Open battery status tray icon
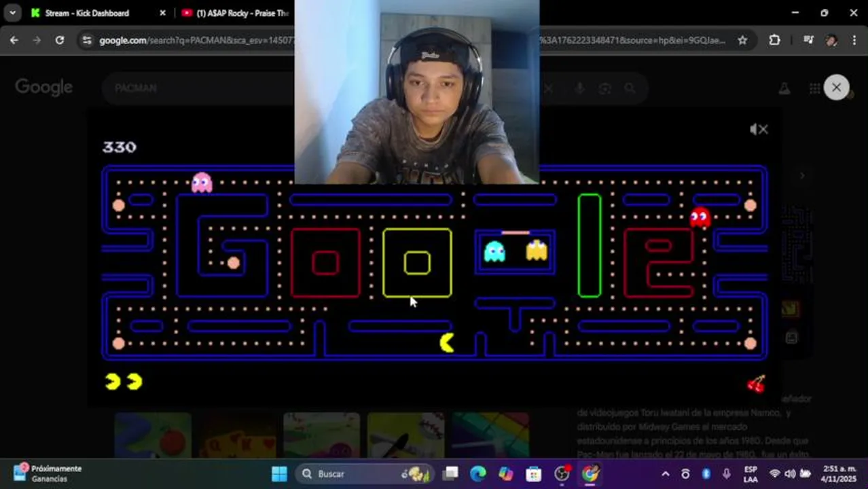 806,474
